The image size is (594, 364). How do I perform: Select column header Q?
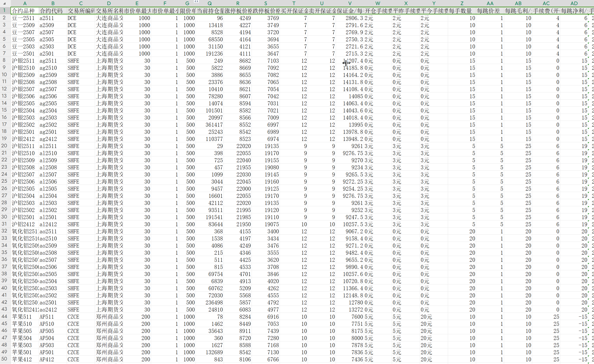point(210,3)
